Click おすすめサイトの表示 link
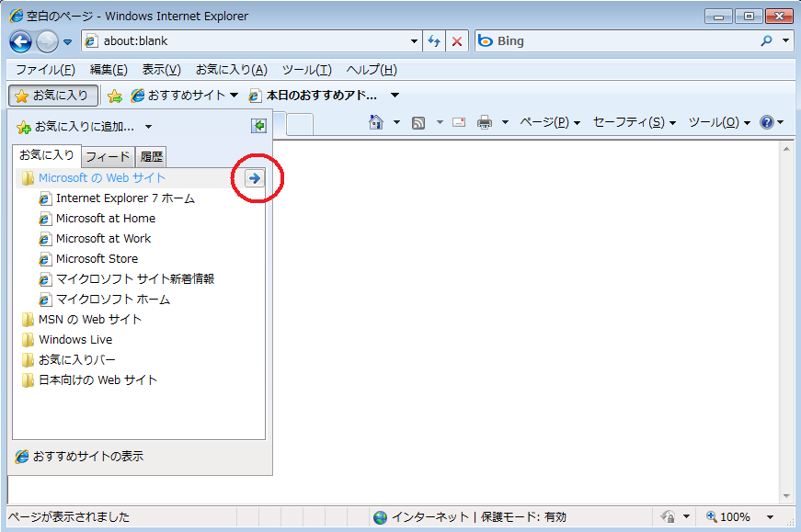The image size is (801, 532). [80, 457]
